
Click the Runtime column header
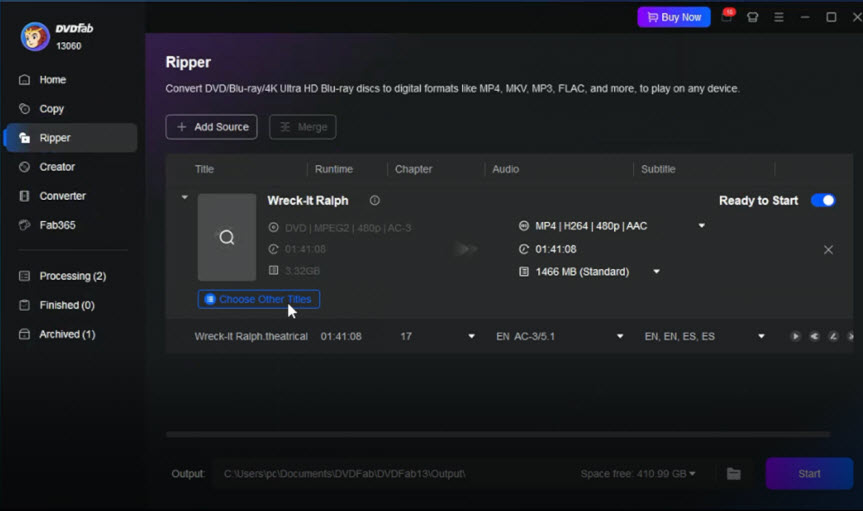[334, 169]
